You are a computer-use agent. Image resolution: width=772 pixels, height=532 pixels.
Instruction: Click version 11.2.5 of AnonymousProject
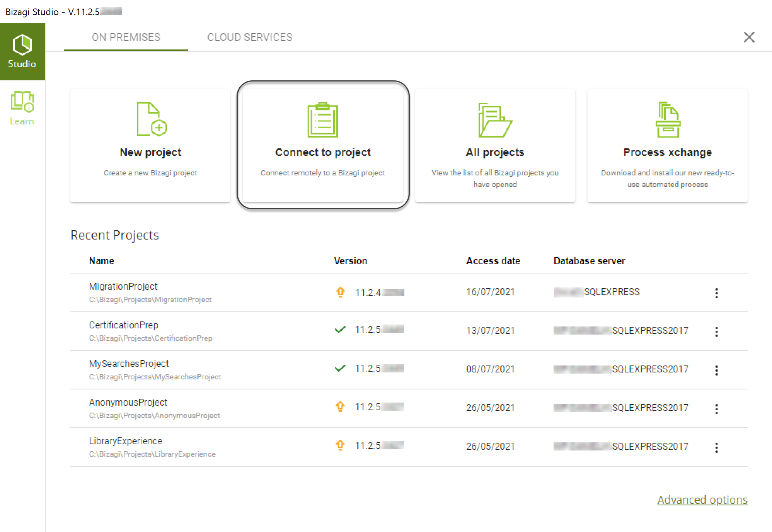(379, 407)
